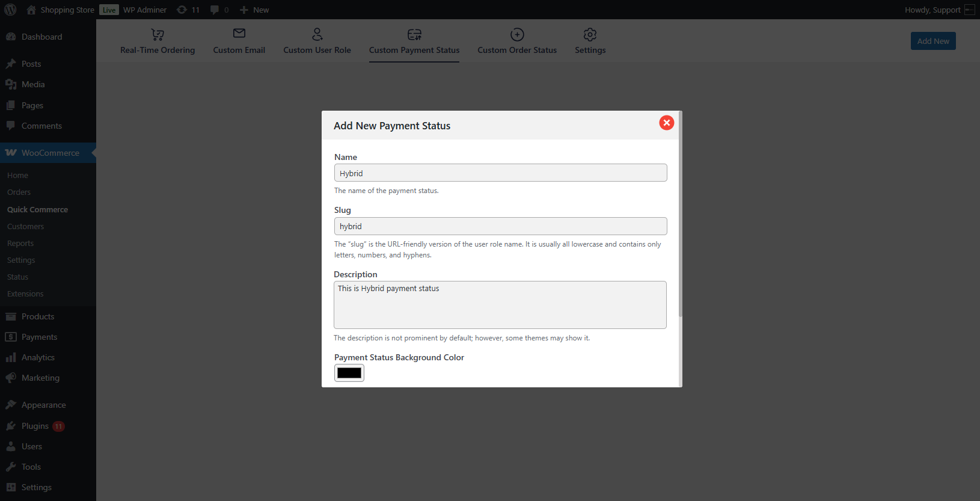Open the Payment Status Background Color picker

349,373
